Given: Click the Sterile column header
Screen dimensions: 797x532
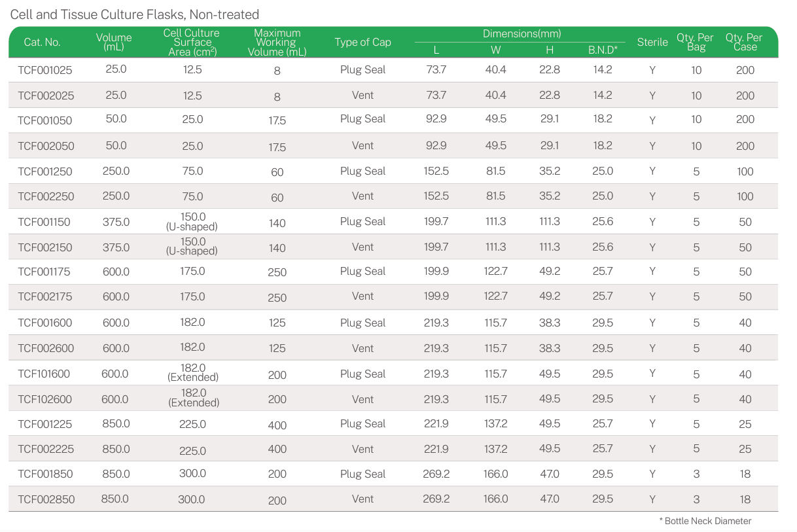Looking at the screenshot, I should (x=652, y=43).
